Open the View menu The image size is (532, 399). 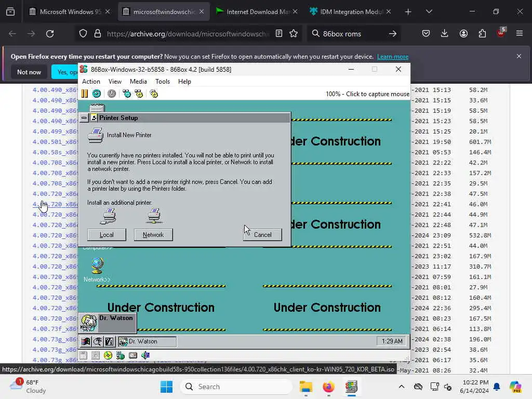[x=115, y=82]
